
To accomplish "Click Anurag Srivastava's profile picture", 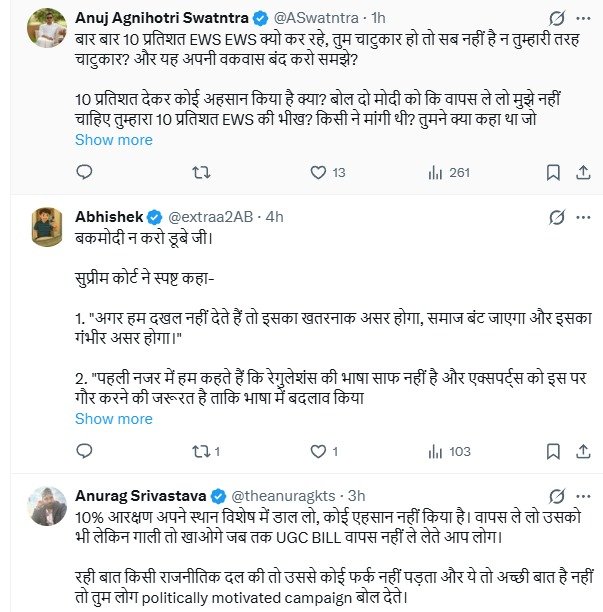I will coord(48,505).
